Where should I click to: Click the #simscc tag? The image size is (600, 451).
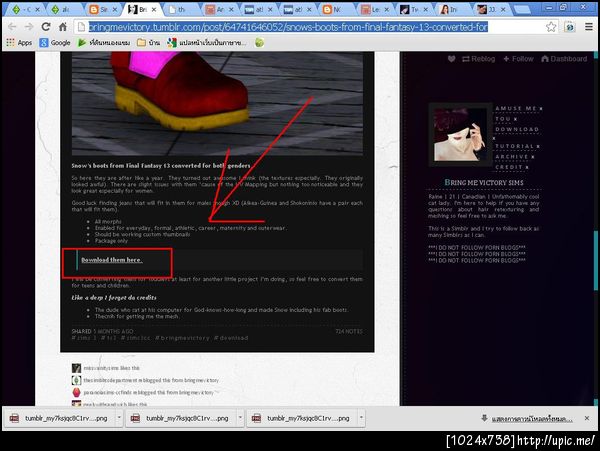[135, 338]
